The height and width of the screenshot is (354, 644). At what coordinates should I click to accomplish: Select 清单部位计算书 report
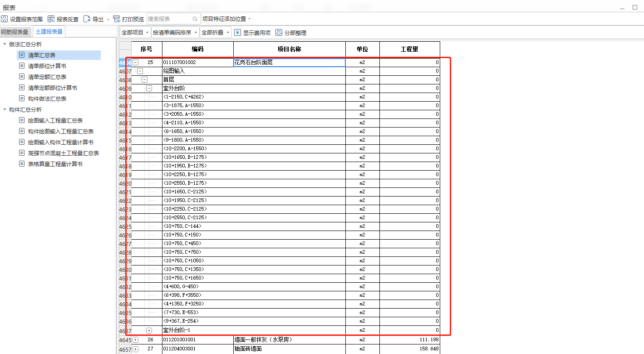pos(47,66)
